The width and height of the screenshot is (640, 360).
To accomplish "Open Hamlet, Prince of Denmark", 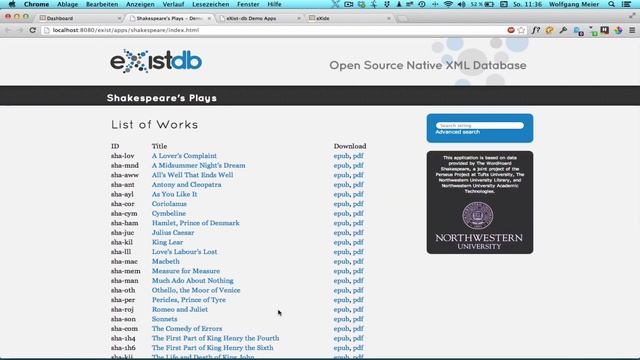I will pos(196,223).
